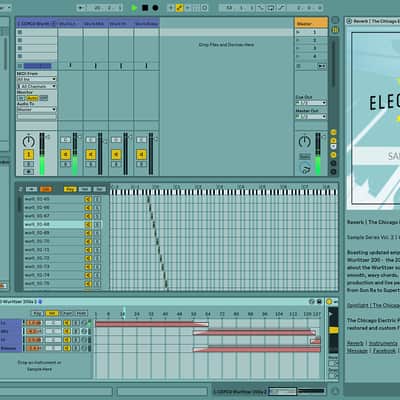Open the All Channels dropdown
Screen dimensions: 400x400
click(x=37, y=86)
